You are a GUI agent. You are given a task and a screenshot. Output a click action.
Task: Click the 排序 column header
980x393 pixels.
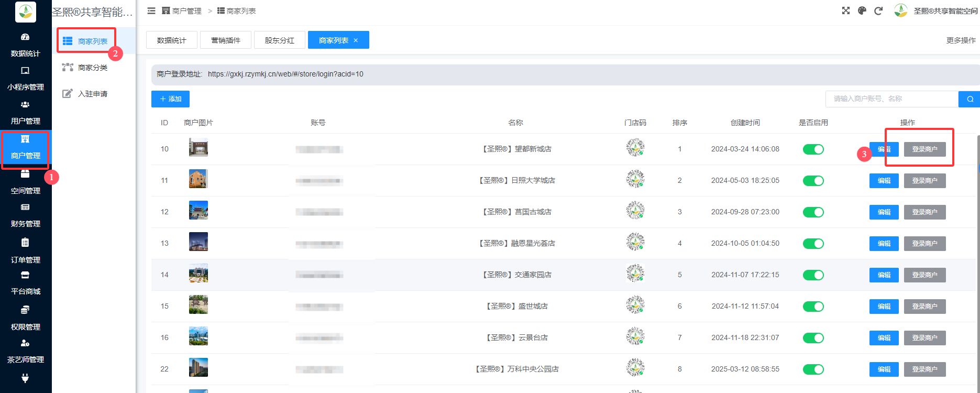point(680,123)
